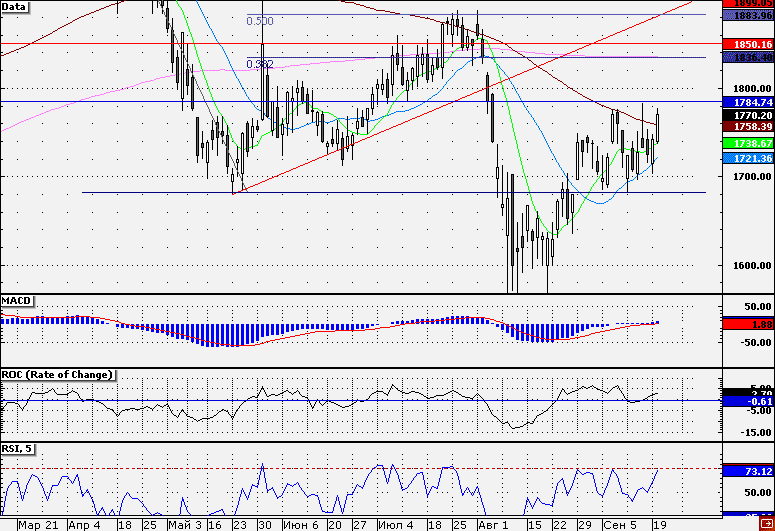The image size is (775, 531).
Task: Click the 0.382 Fibonacci level label
Action: [259, 63]
